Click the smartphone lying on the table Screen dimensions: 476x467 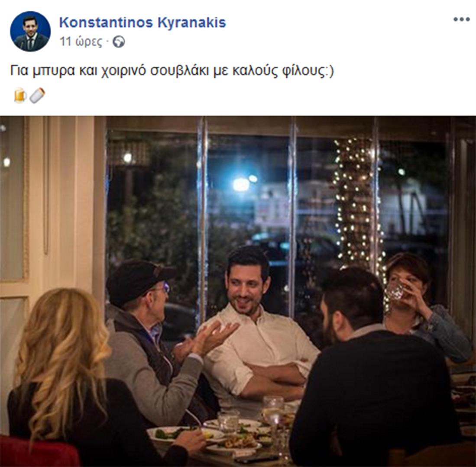coord(256,459)
